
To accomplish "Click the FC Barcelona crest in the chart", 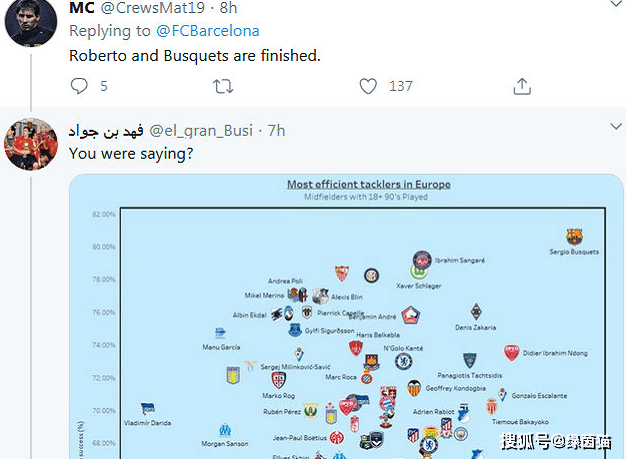I will tap(574, 237).
